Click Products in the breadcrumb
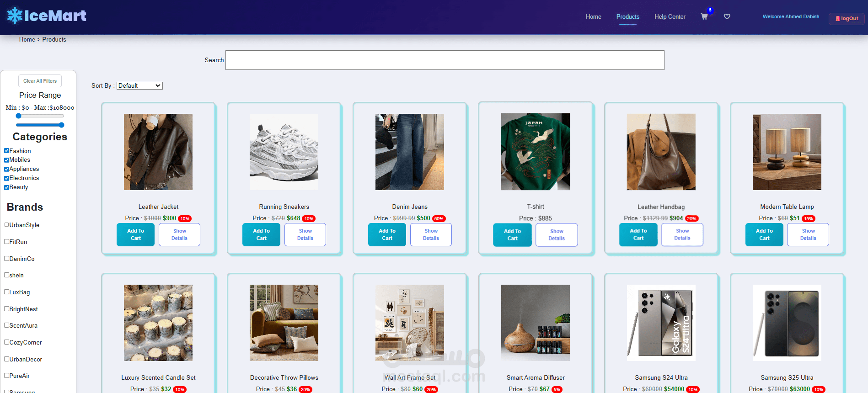The height and width of the screenshot is (393, 868). 54,40
